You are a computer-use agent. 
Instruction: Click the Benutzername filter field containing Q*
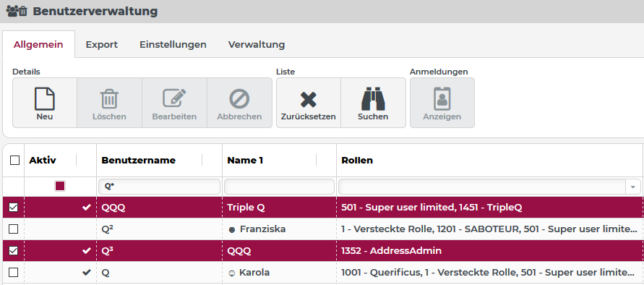click(159, 187)
